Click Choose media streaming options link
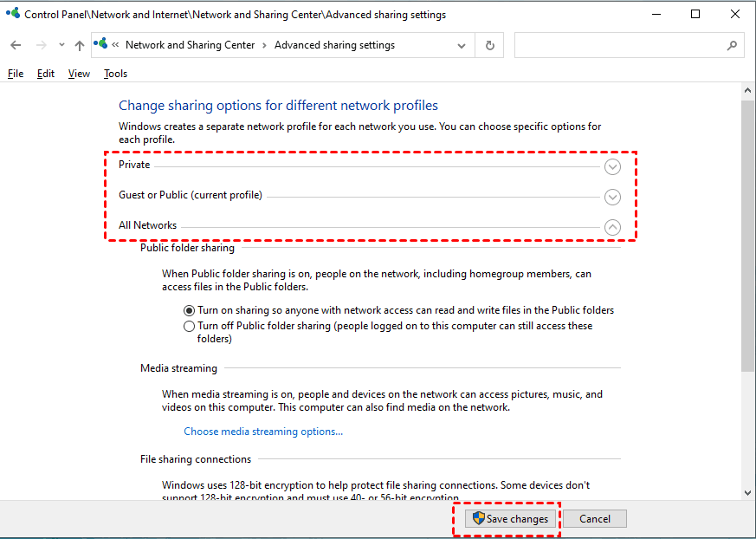756x539 pixels. [x=263, y=432]
